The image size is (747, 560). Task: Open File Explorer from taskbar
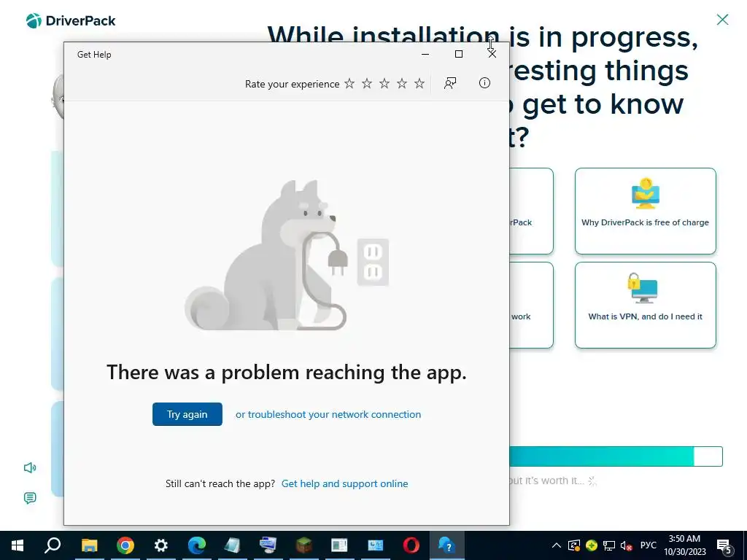coord(89,545)
